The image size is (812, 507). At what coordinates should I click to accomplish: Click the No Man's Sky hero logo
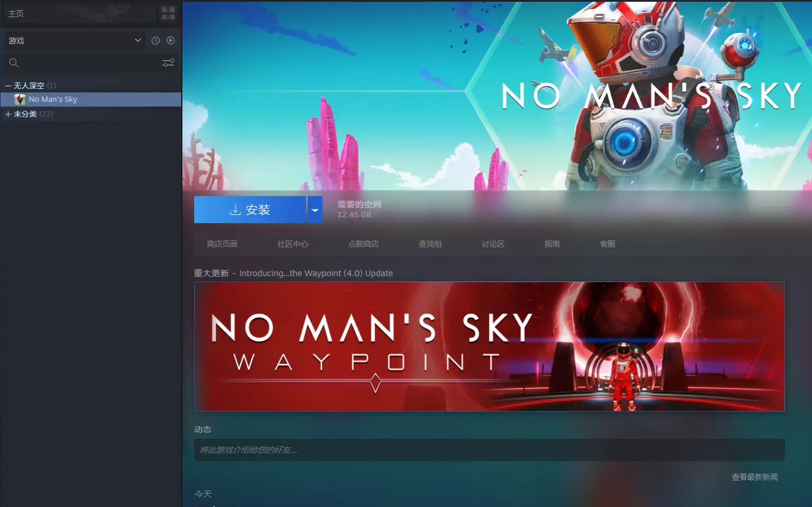[652, 95]
